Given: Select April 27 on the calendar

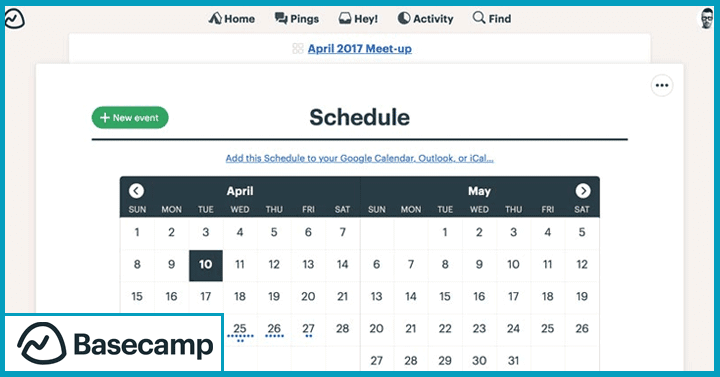Looking at the screenshot, I should tap(308, 330).
